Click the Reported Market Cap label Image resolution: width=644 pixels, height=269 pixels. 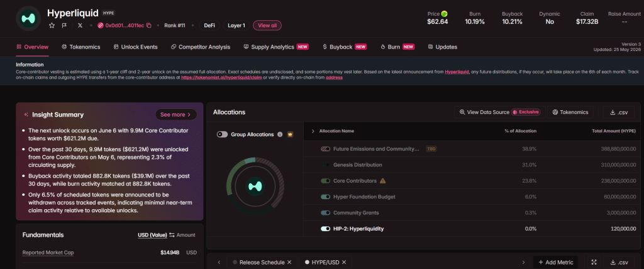point(48,253)
